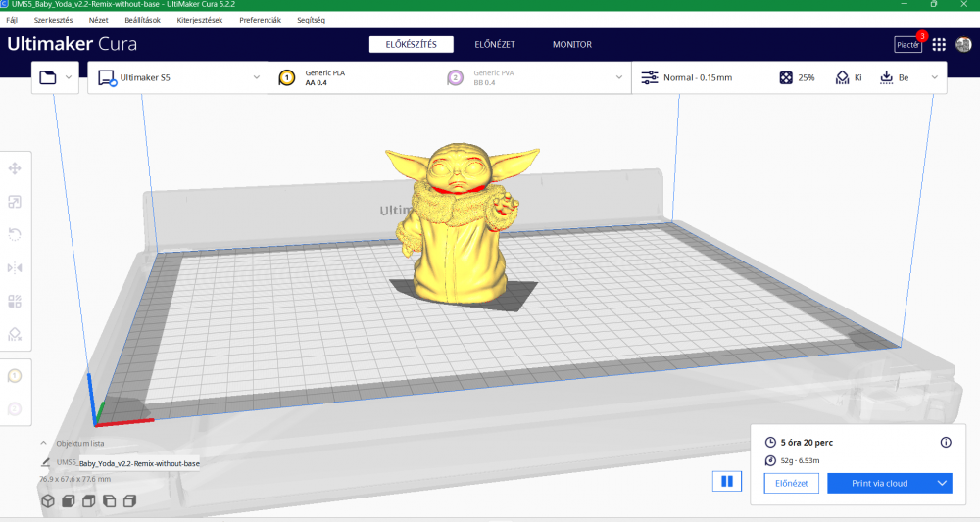Activate the Rotate tool
This screenshot has width=980, height=522.
point(15,234)
